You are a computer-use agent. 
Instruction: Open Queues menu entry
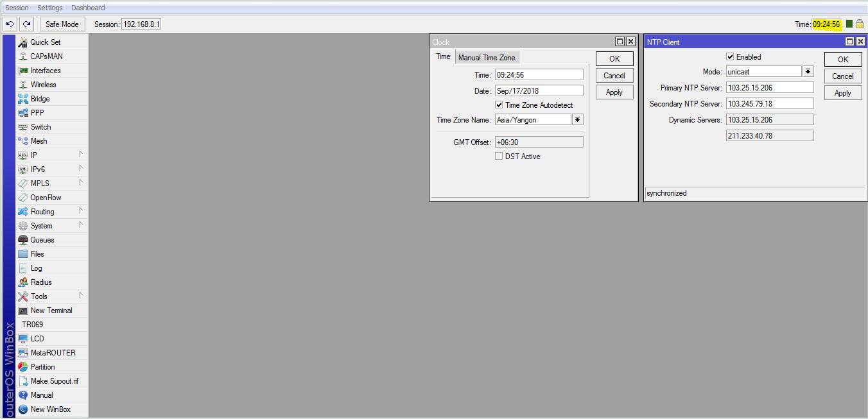coord(52,240)
